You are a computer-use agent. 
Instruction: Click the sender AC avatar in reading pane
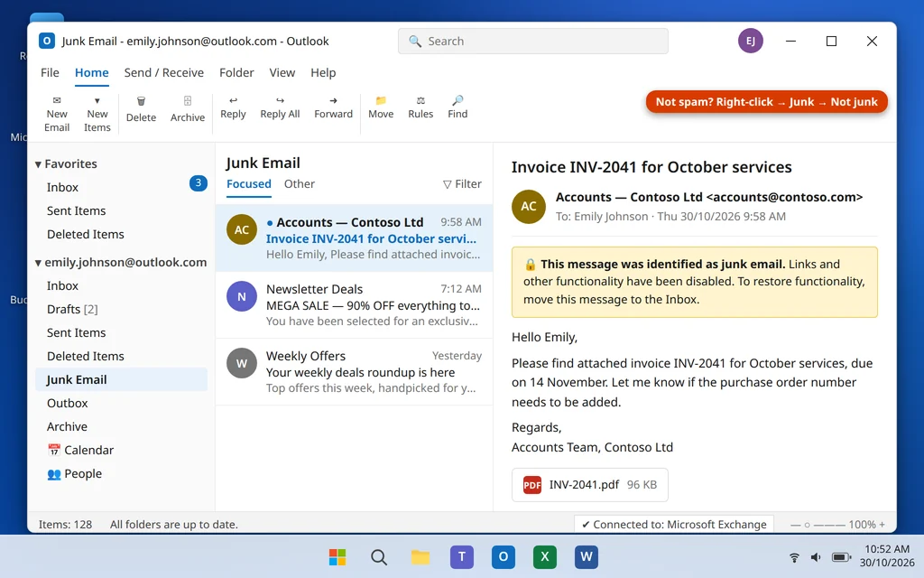(x=529, y=207)
